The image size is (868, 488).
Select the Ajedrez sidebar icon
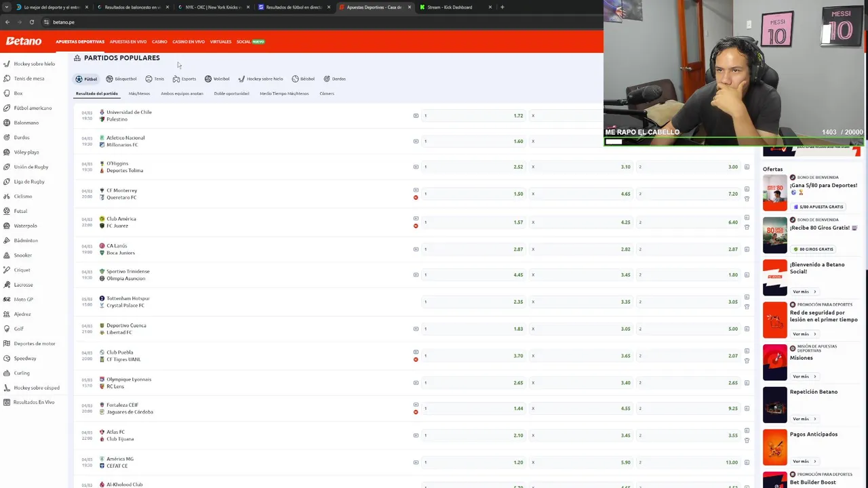click(x=7, y=314)
